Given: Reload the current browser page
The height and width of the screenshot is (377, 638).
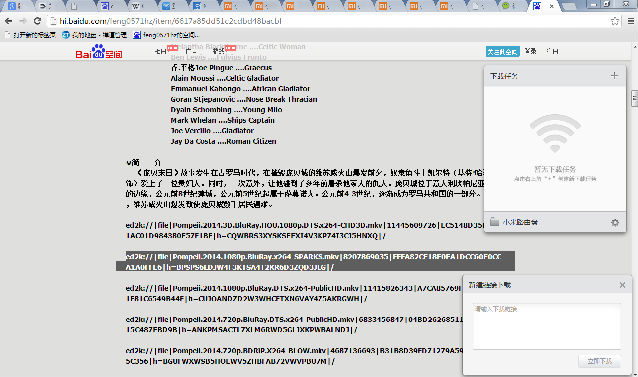Looking at the screenshot, I should [x=37, y=21].
